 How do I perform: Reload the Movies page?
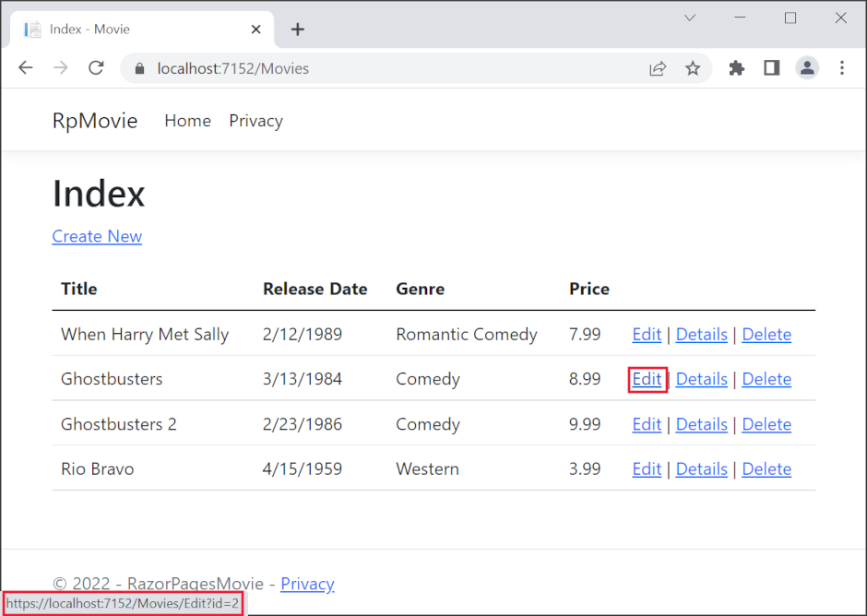pyautogui.click(x=96, y=67)
